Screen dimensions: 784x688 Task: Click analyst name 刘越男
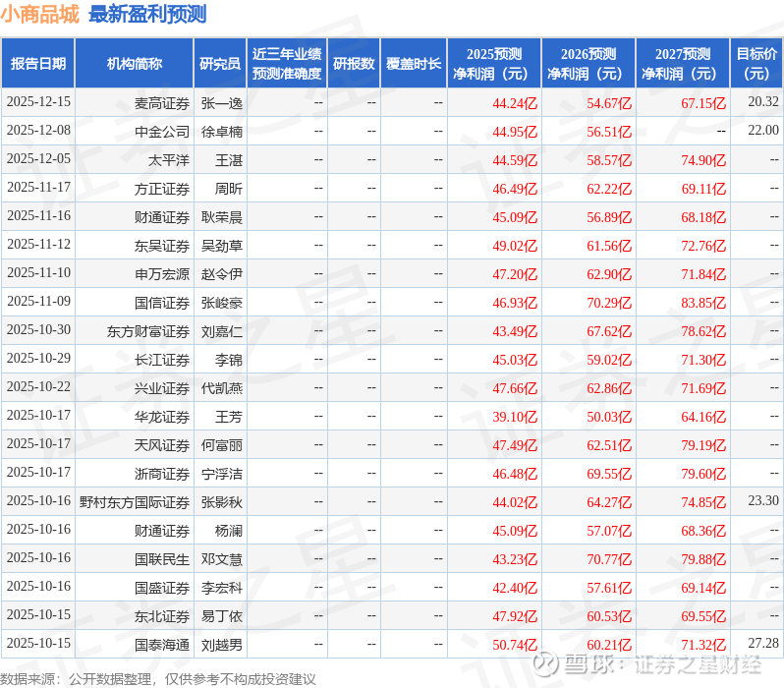[x=222, y=646]
